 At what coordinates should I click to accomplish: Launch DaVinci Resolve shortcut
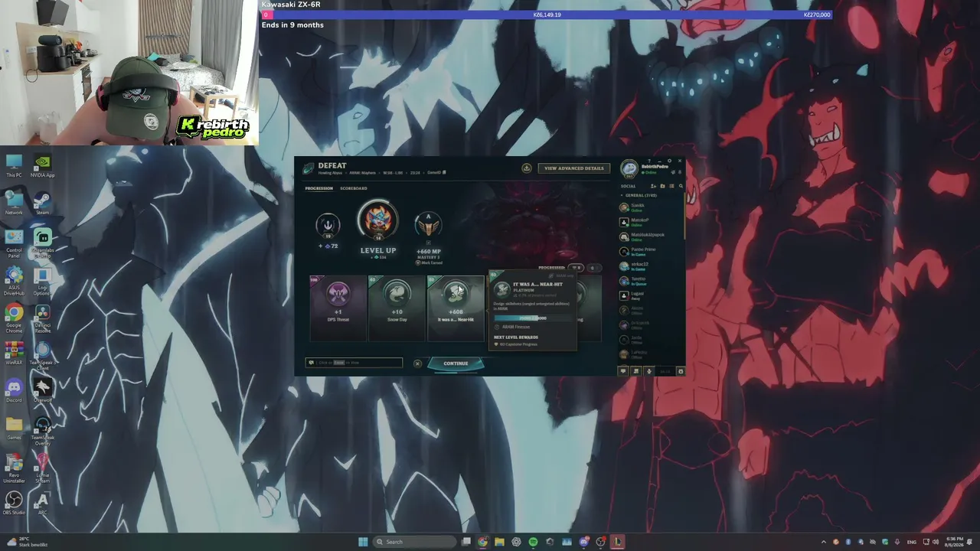(x=42, y=318)
